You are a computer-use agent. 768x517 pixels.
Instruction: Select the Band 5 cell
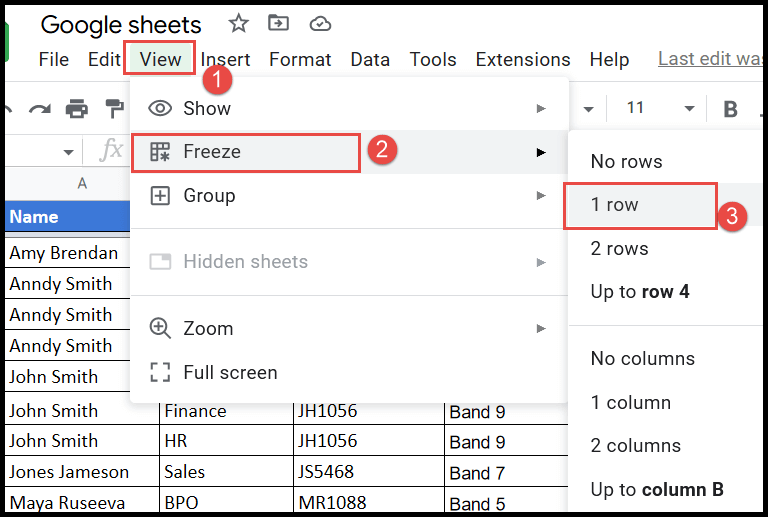[x=506, y=502]
